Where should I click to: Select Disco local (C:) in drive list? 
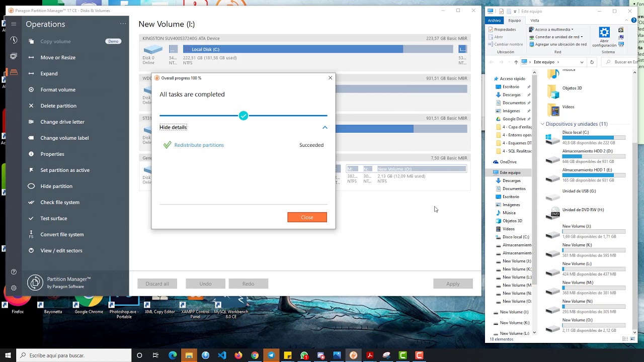[x=586, y=137]
